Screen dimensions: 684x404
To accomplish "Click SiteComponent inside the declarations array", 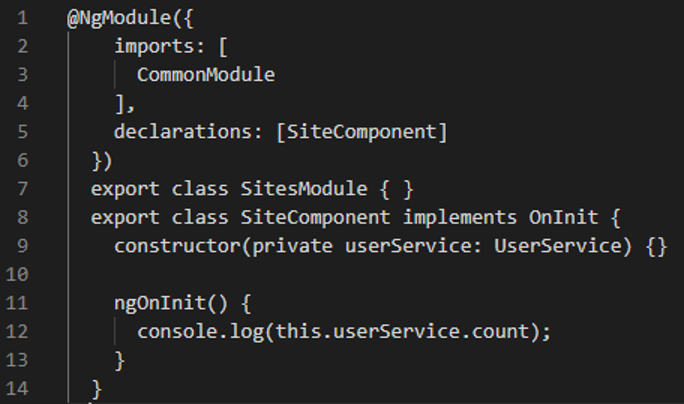I will click(x=362, y=132).
